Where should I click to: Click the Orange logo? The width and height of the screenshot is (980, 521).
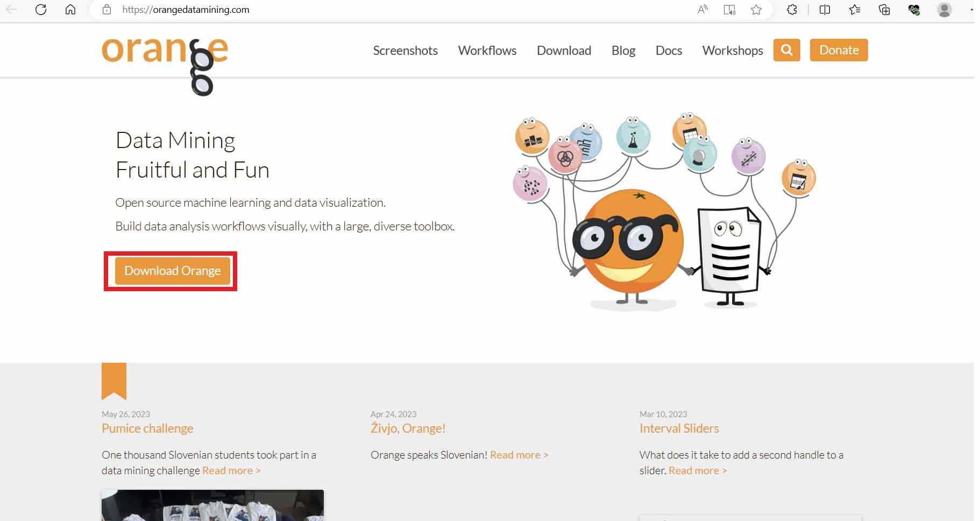165,66
